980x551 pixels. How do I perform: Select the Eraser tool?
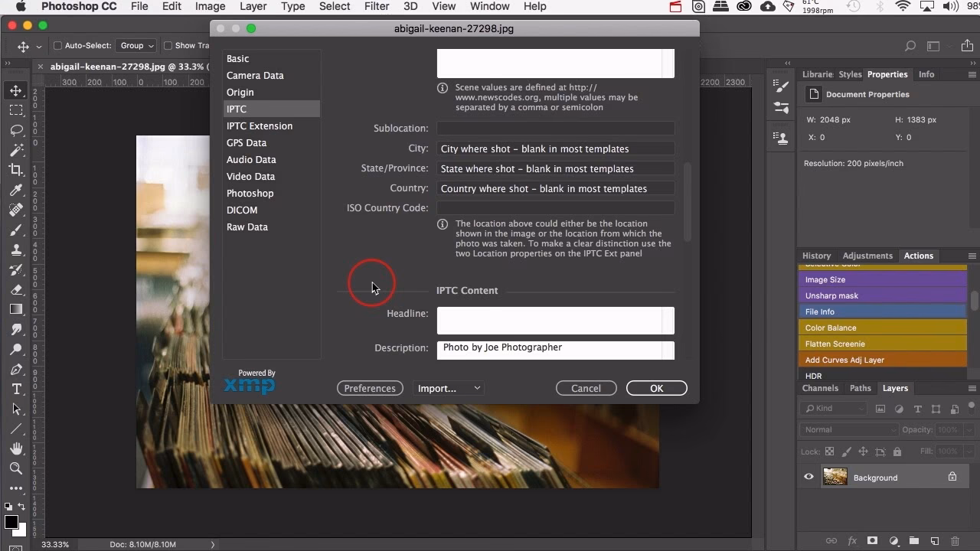pos(16,289)
